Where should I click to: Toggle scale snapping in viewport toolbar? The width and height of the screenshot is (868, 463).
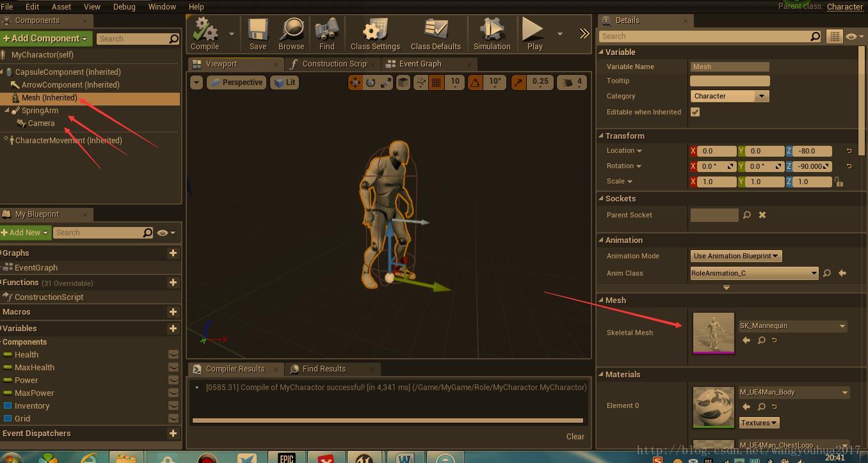[518, 82]
